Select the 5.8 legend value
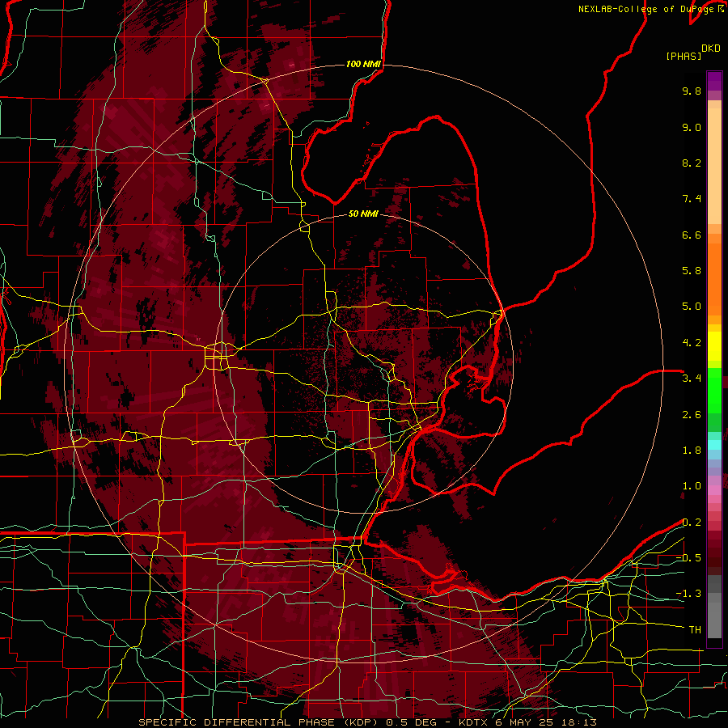This screenshot has height=728, width=728. pos(692,271)
